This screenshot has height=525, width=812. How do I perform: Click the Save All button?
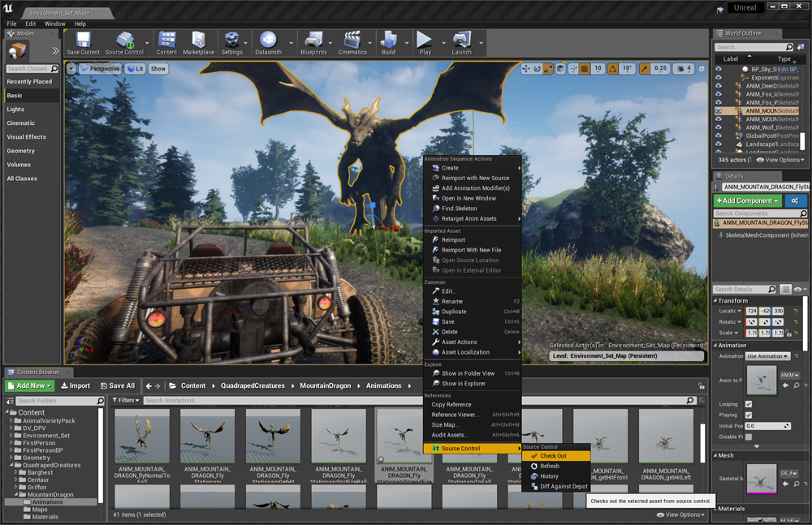[118, 385]
